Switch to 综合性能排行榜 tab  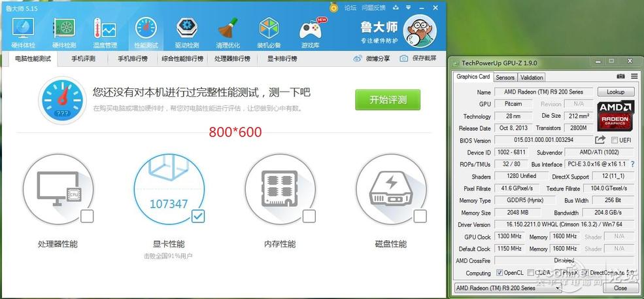click(x=182, y=59)
